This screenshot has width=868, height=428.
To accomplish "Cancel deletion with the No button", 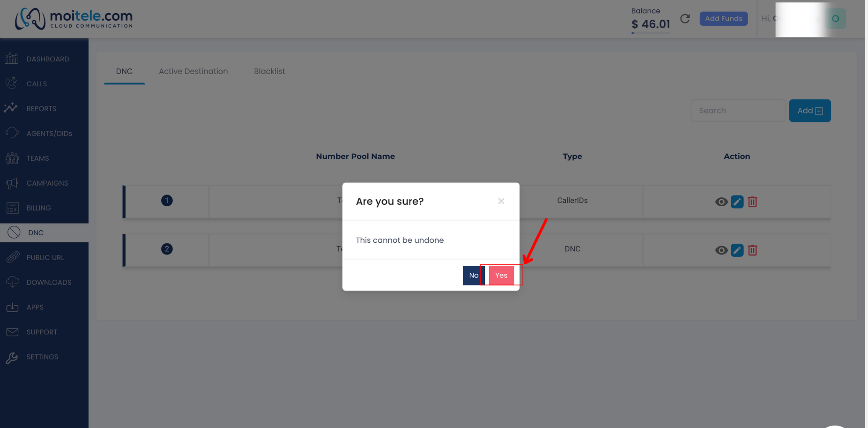I will tap(474, 275).
